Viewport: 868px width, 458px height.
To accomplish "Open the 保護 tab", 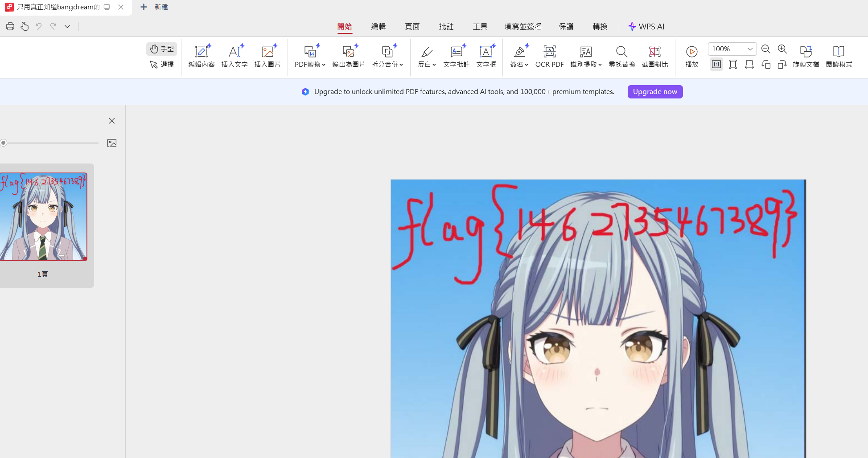I will click(x=566, y=26).
